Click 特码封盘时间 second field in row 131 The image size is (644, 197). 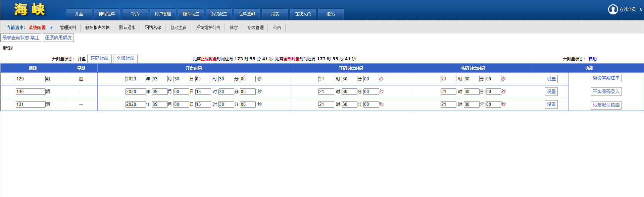point(493,104)
